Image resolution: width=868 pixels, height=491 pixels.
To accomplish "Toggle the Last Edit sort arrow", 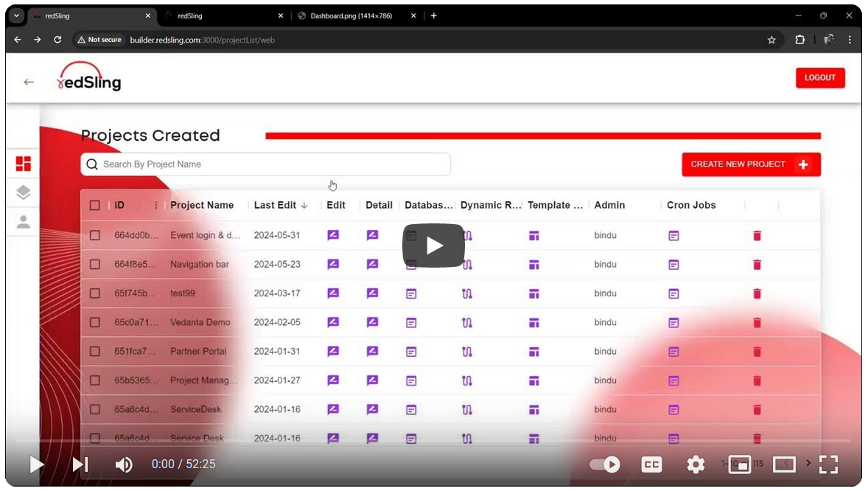I will pos(304,206).
